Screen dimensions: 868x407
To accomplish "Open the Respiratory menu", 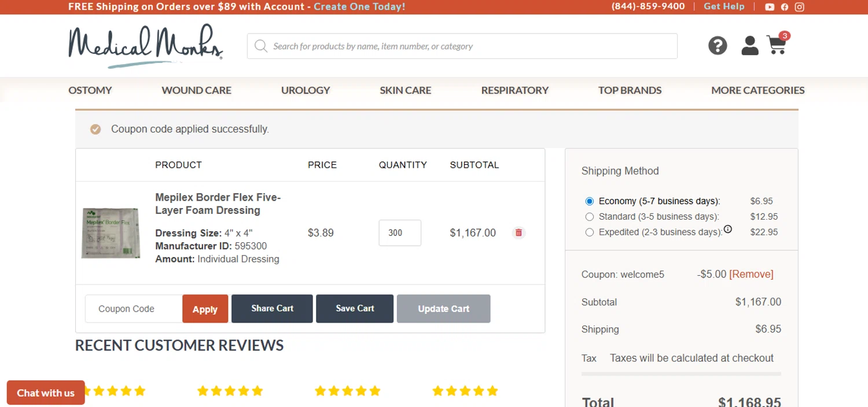I will coord(515,90).
